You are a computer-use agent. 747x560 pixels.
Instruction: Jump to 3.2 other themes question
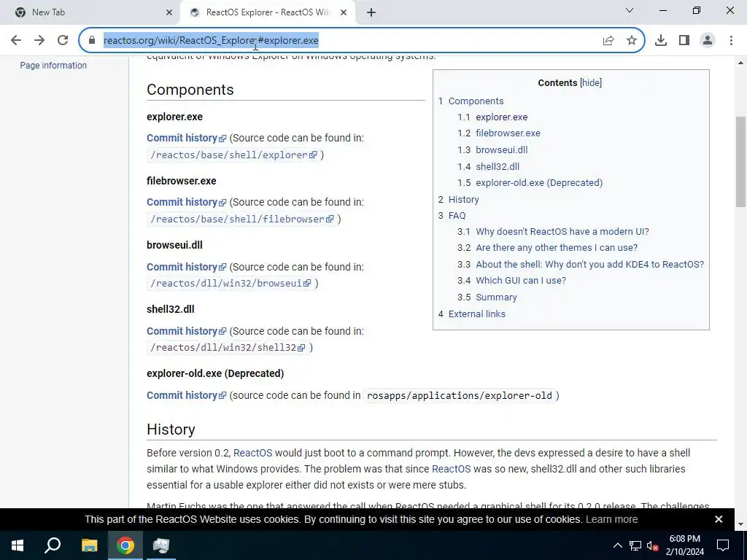pos(547,248)
